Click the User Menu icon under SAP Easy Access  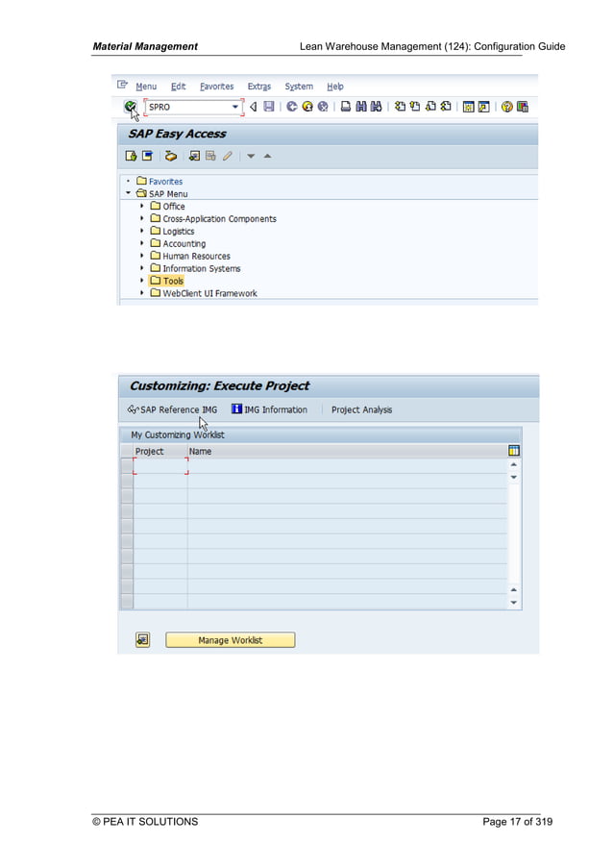[x=131, y=156]
